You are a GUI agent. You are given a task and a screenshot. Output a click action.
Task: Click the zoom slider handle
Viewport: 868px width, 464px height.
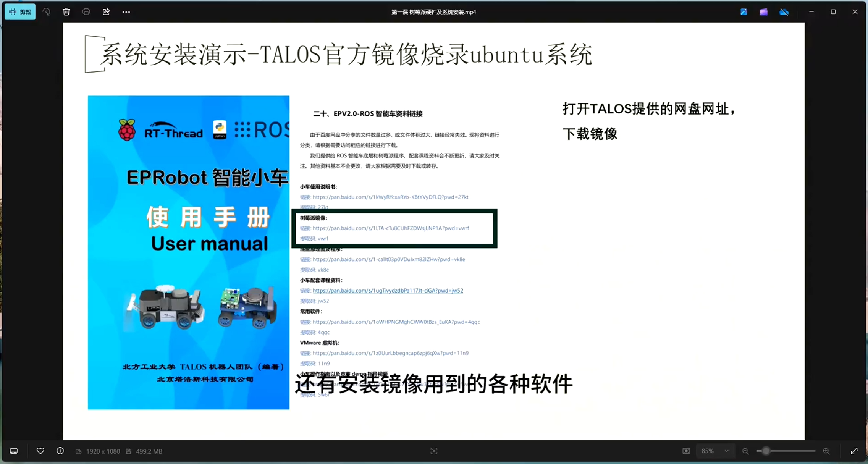tap(765, 451)
